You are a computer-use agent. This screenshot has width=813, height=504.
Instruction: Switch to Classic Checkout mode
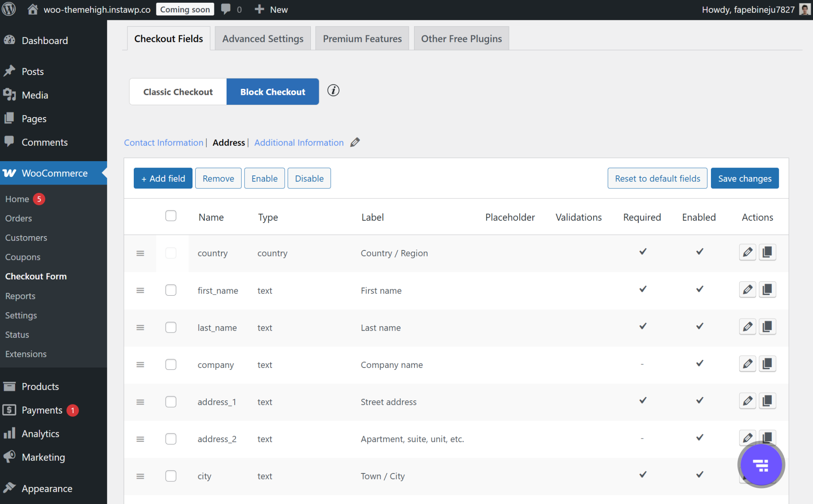[178, 92]
